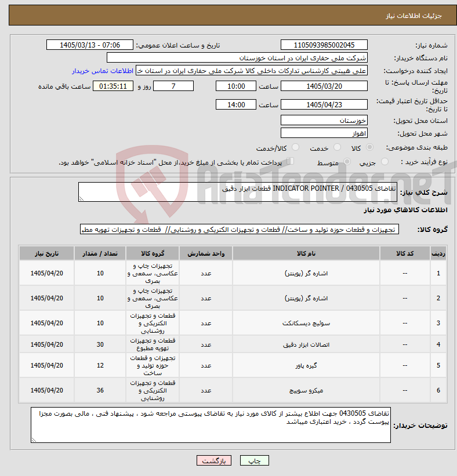
Task: Click the request creator field
Action: (252, 70)
